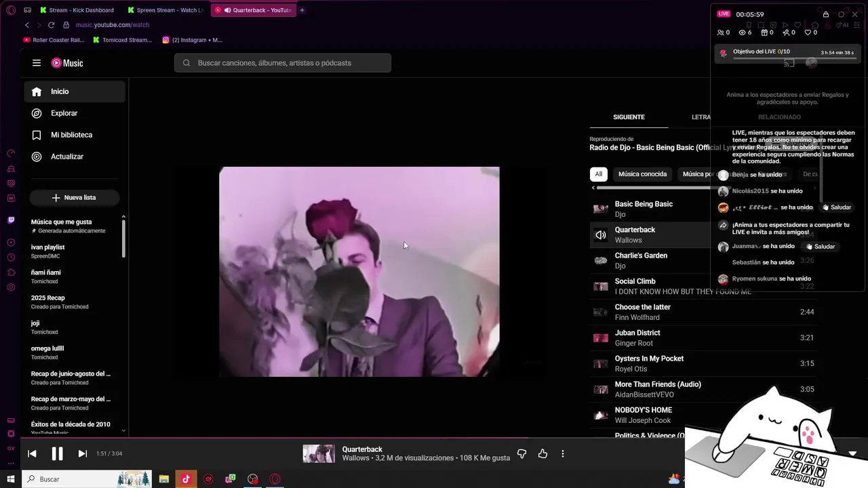
Task: Open the Tomicoxd Stream bookmark
Action: click(x=123, y=40)
